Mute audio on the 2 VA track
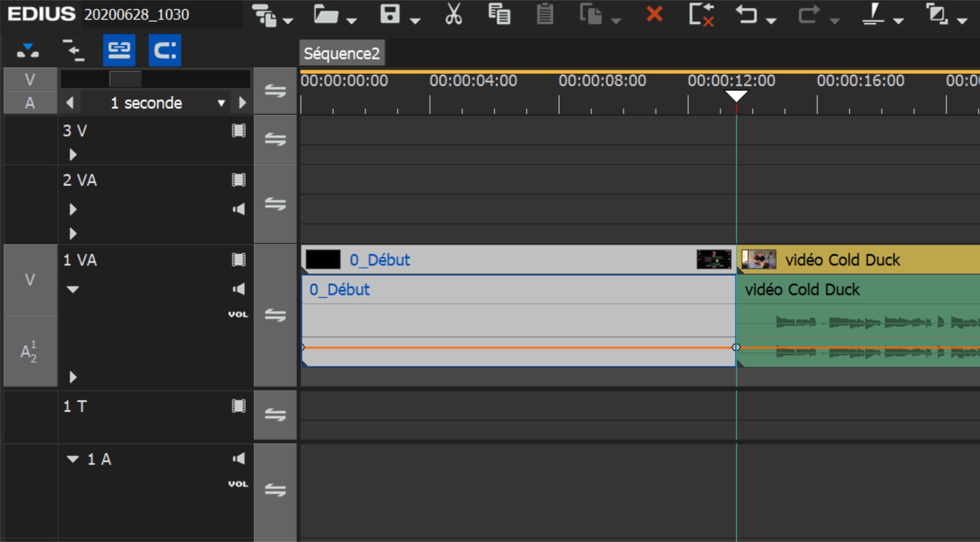This screenshot has width=980, height=542. (x=238, y=209)
